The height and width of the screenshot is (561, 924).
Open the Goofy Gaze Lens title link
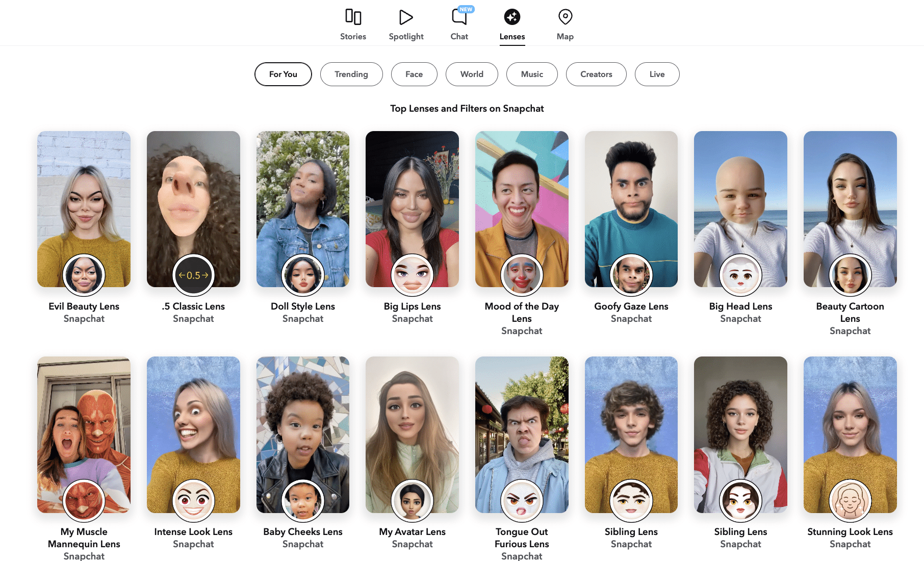coord(631,306)
